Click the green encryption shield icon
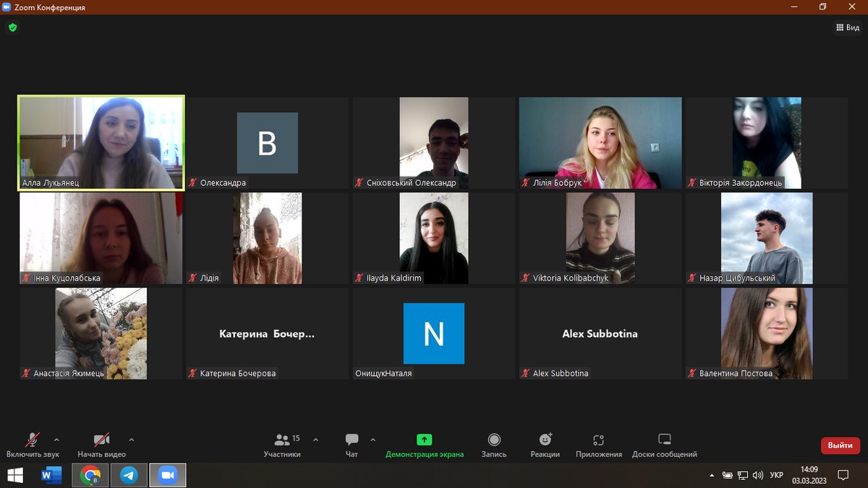868x488 pixels. 12,27
